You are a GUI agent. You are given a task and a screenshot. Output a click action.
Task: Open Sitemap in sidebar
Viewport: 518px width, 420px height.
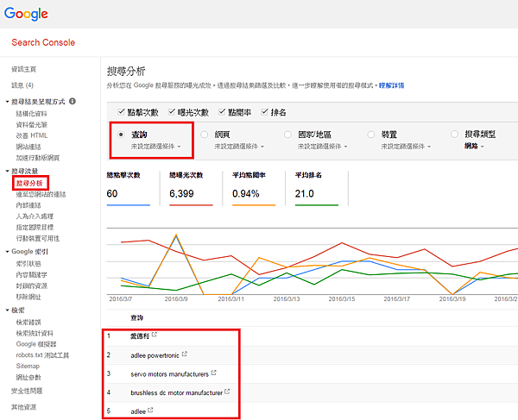coord(28,366)
